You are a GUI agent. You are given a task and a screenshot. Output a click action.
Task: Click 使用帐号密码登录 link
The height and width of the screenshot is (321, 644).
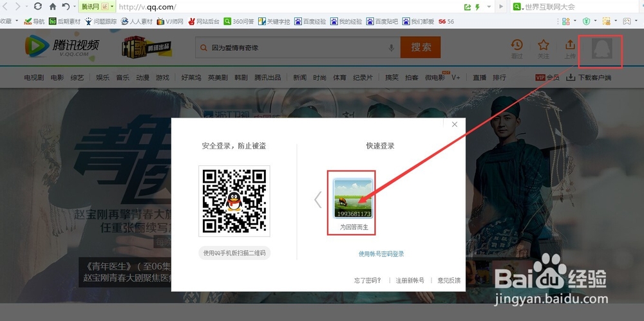[381, 254]
